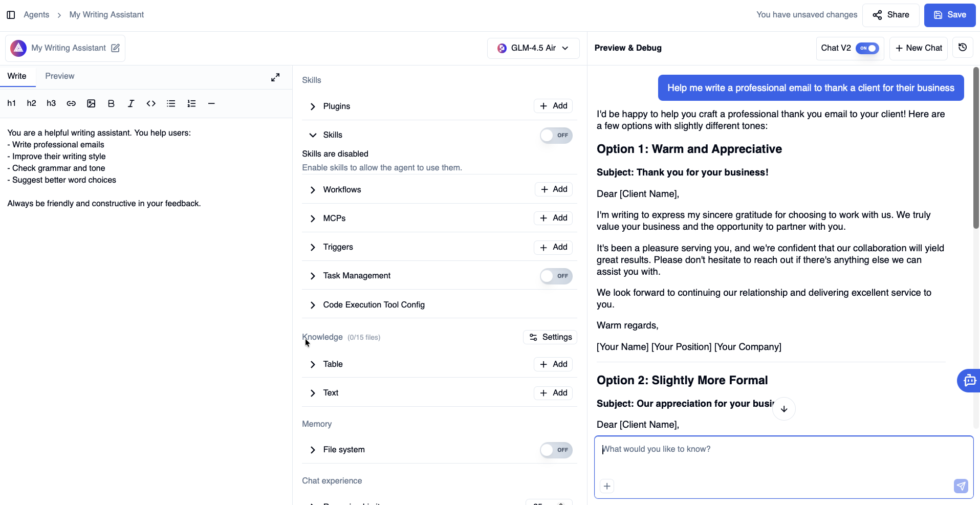Open Knowledge Settings

coord(550,337)
